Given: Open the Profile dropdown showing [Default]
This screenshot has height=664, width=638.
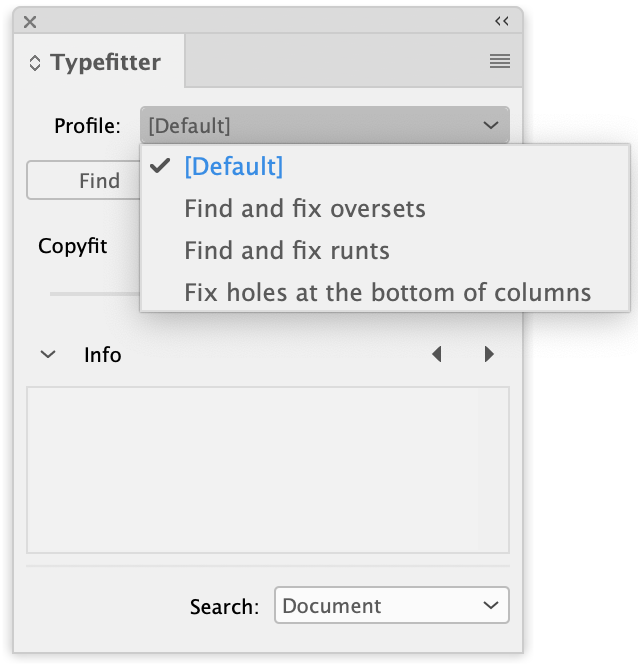Looking at the screenshot, I should [325, 125].
